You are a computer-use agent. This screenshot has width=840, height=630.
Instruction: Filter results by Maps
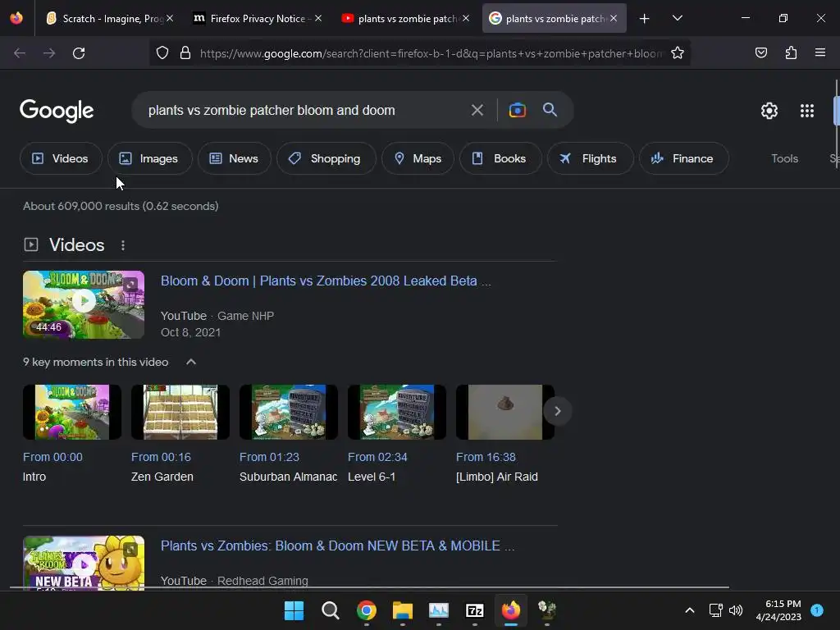[418, 158]
